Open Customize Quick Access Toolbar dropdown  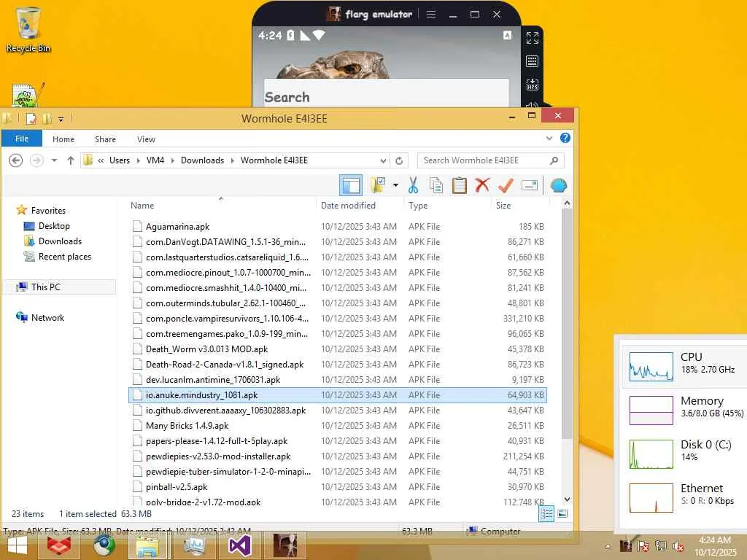[x=61, y=119]
